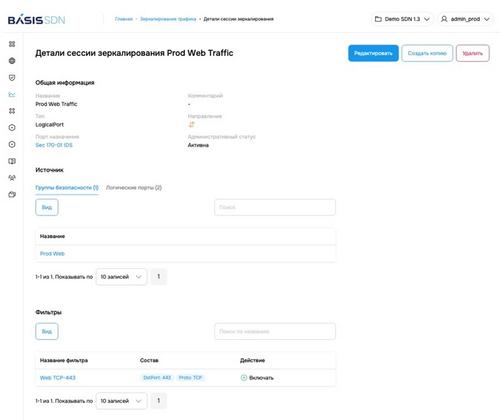Screen dimensions: 500x420
Task: Open the wallet-shaped icon at sidebar bottom
Action: 12,194
